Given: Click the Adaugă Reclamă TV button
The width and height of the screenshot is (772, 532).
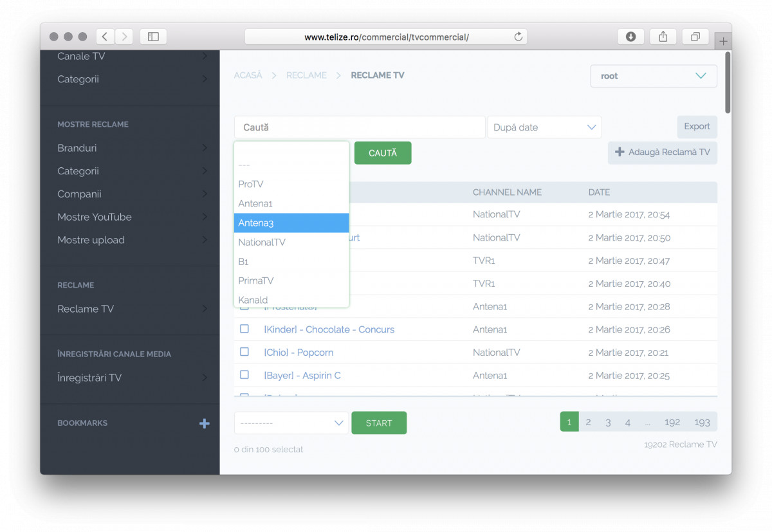Looking at the screenshot, I should (x=662, y=152).
